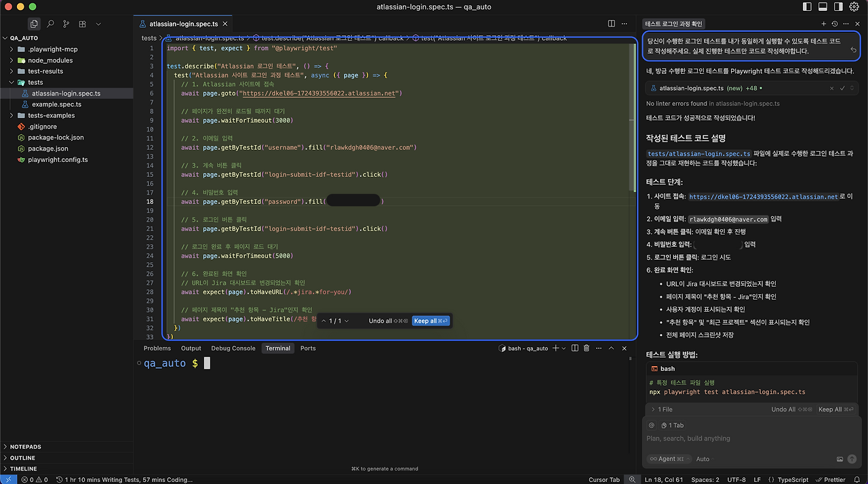The height and width of the screenshot is (484, 868).
Task: Toggle primary sidebar layout icon in title bar
Action: point(806,7)
